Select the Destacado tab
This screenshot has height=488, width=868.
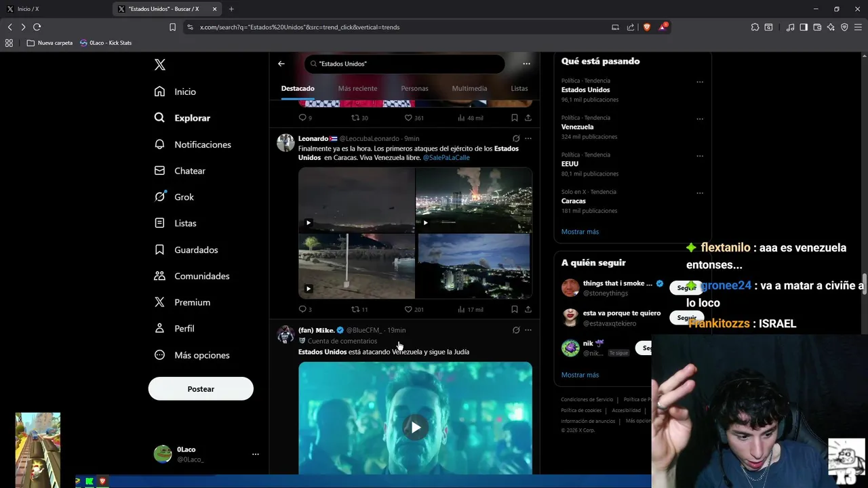[x=298, y=89]
